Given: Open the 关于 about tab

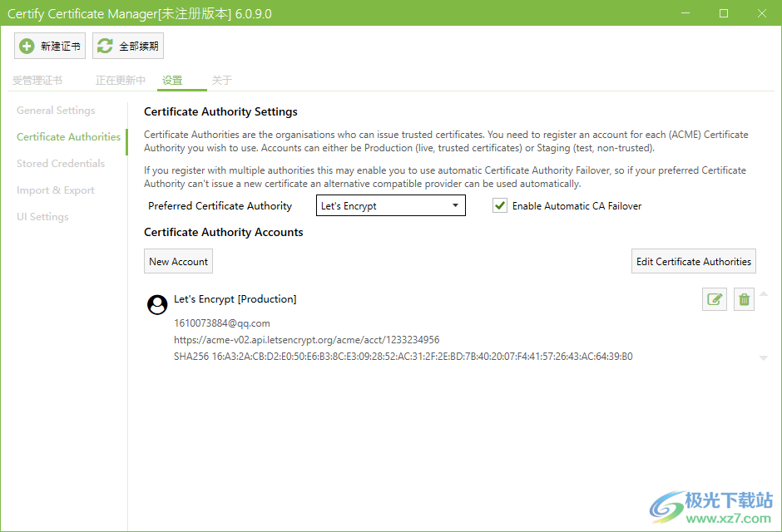Looking at the screenshot, I should pyautogui.click(x=222, y=80).
